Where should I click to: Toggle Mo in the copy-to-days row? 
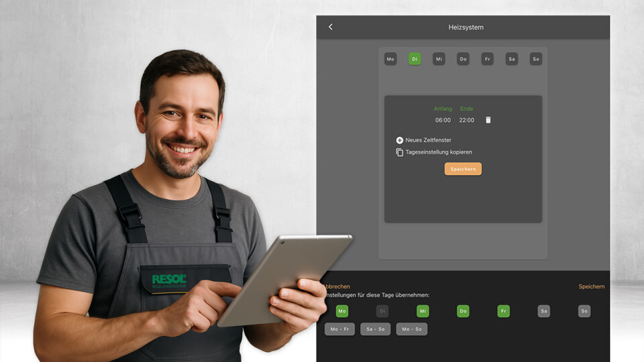point(342,311)
